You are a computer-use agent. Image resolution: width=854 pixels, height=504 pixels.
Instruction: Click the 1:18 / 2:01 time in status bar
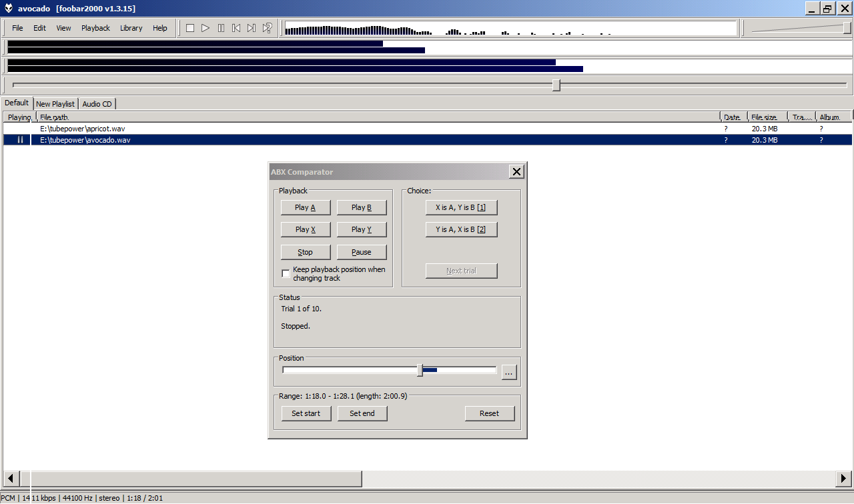pos(144,498)
